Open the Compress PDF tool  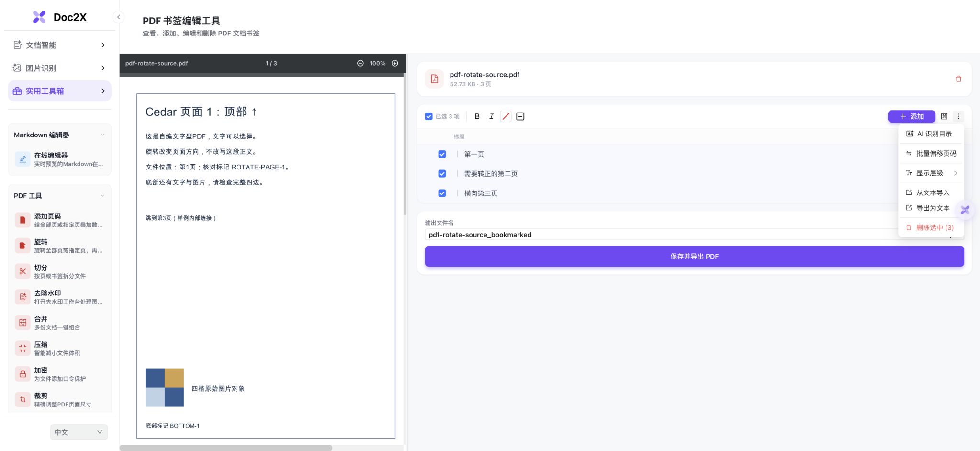point(59,349)
